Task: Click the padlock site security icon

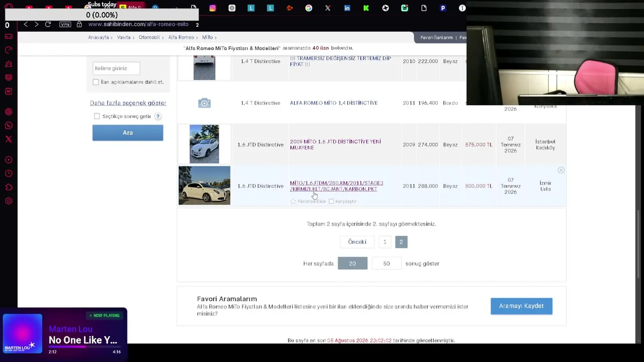Action: (x=79, y=24)
